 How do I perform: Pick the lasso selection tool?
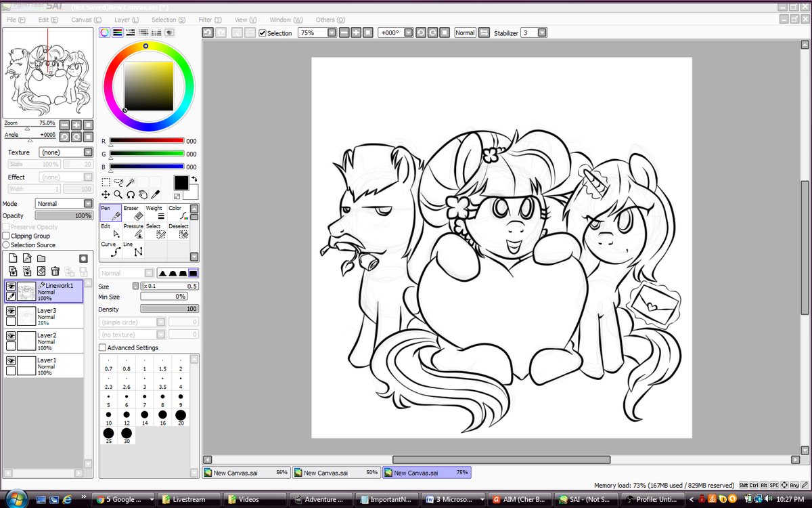pos(118,182)
